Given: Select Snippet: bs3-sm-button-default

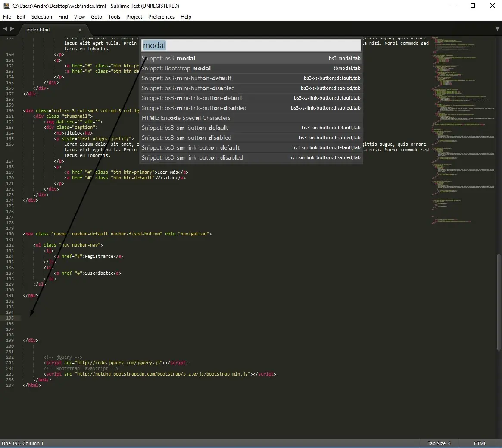Looking at the screenshot, I should pos(251,128).
